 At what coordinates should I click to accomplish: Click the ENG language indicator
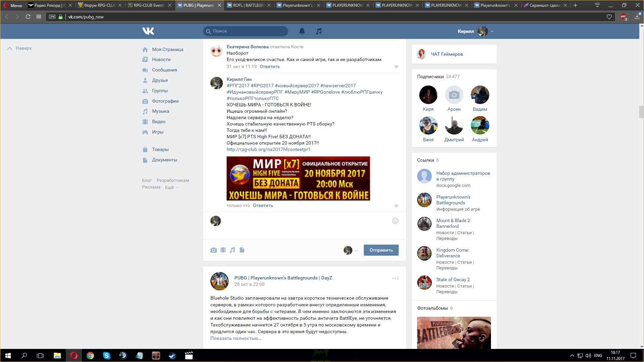tap(598, 356)
